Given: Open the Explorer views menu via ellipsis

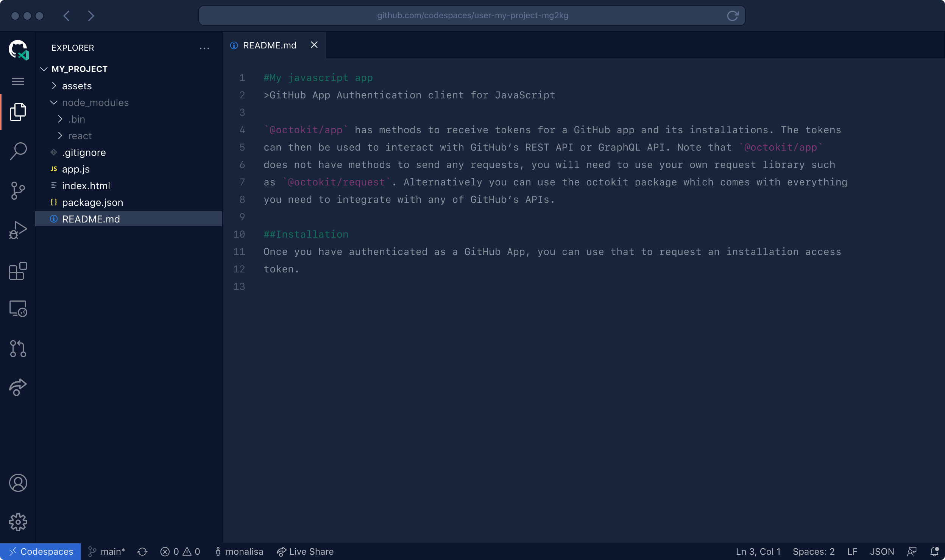Looking at the screenshot, I should [x=204, y=48].
